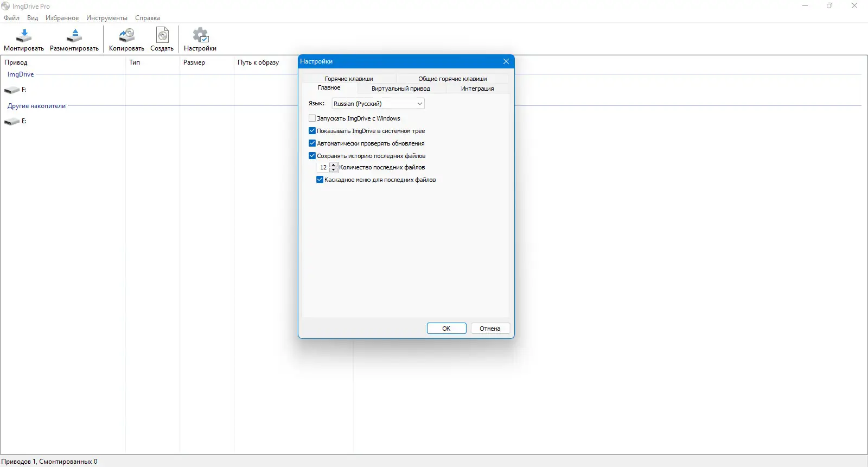Viewport: 868px width, 467px height.
Task: Toggle Автоматически проверять обновления checkbox
Action: click(x=312, y=143)
